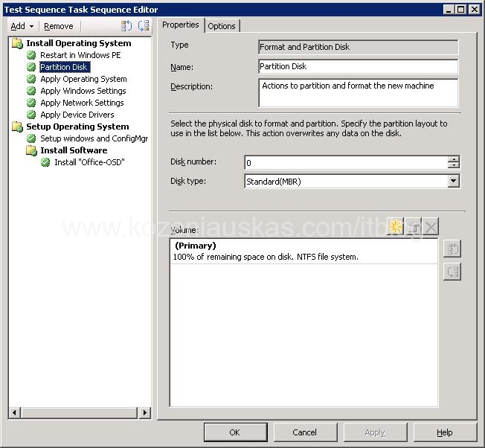Click inside the Name text field
The height and width of the screenshot is (448, 485).
tap(357, 66)
